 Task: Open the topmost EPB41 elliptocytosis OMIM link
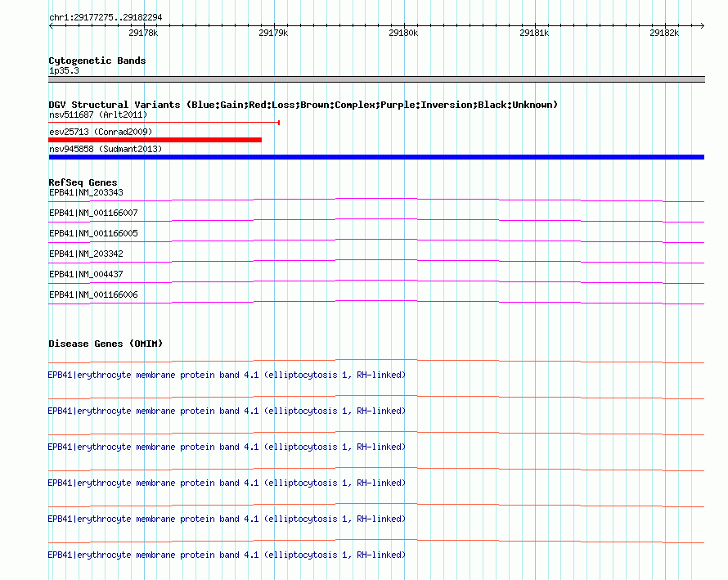click(227, 375)
